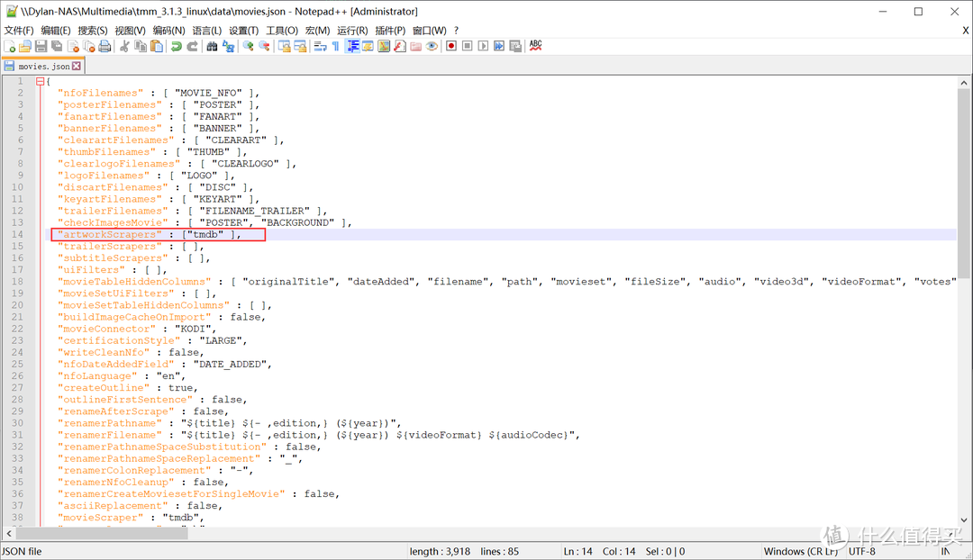Open the Replace dialog icon

pos(228,46)
